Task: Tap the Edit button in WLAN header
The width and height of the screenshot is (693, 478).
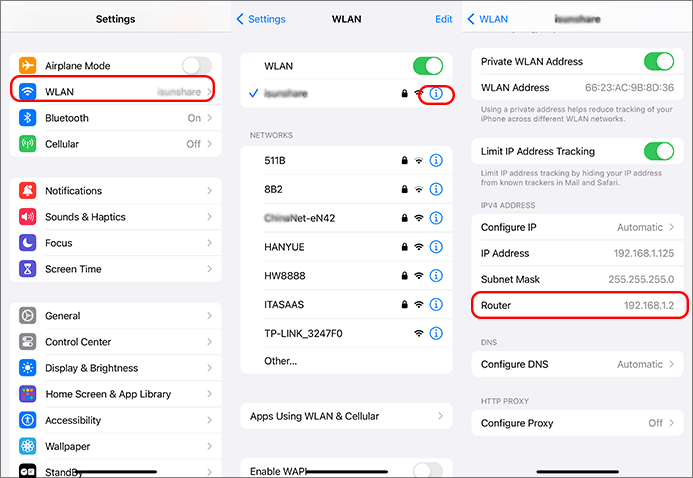Action: pos(443,19)
